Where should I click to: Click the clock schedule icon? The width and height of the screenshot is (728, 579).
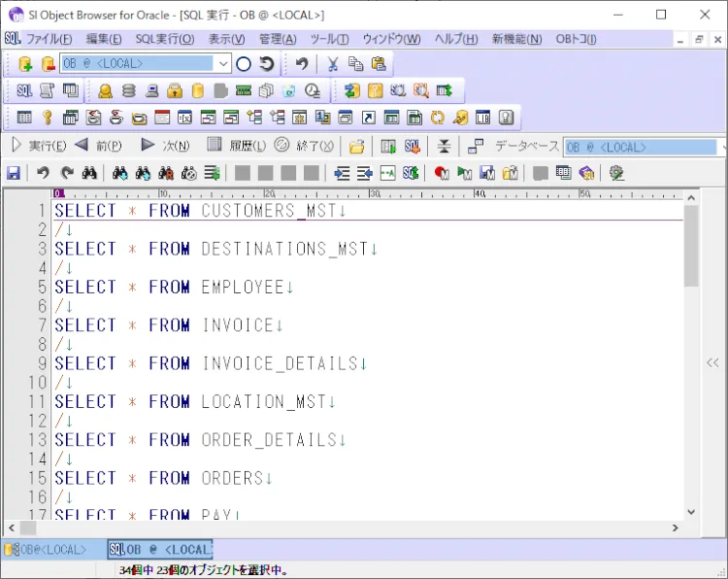313,90
